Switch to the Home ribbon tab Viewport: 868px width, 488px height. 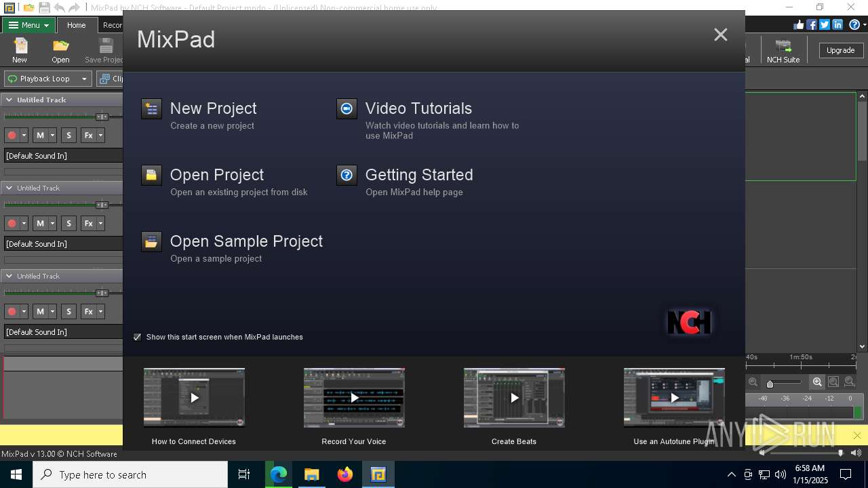coord(76,25)
